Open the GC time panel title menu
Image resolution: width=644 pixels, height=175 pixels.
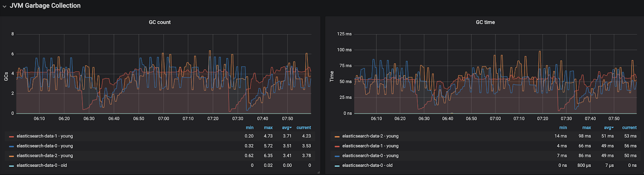(485, 22)
